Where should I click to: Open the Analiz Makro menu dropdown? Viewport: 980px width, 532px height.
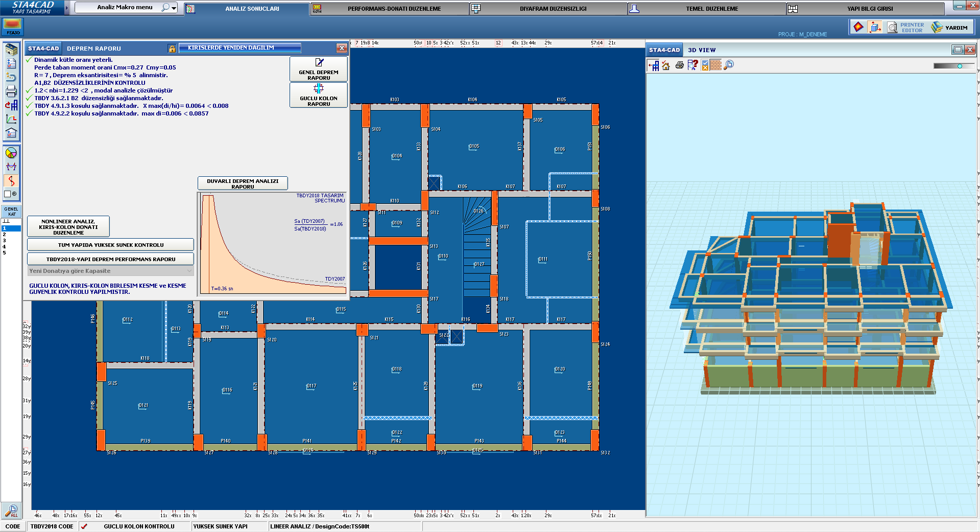(x=174, y=8)
